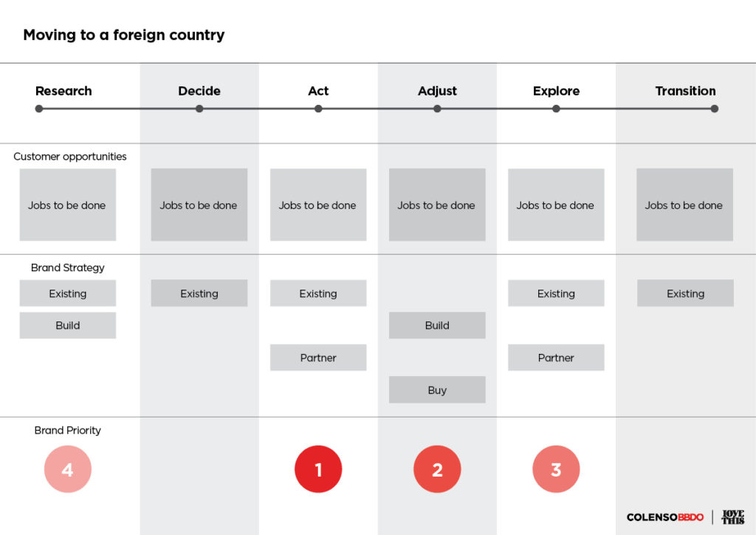Screen dimensions: 756x535
Task: Select the timeline dot under Decide
Action: coord(199,109)
